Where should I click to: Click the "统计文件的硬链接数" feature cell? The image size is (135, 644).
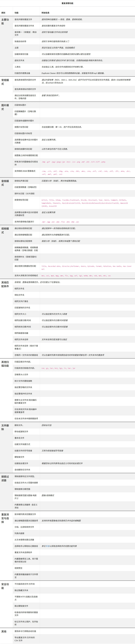26,381
